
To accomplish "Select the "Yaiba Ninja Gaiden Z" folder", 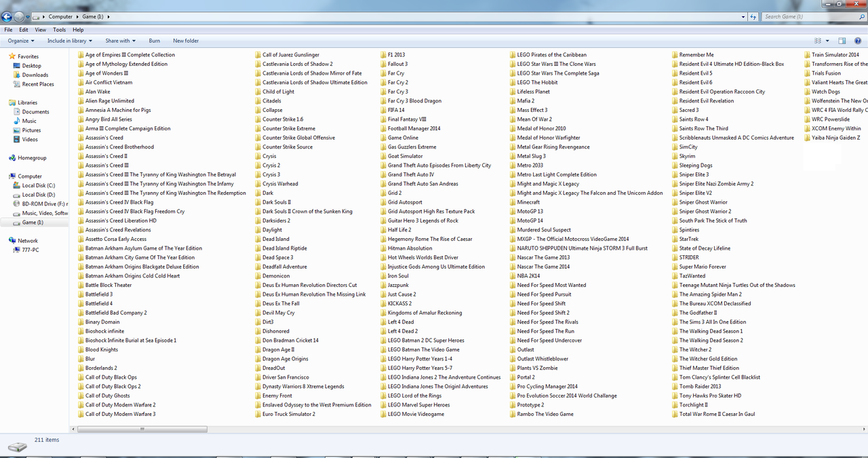I will pos(832,138).
